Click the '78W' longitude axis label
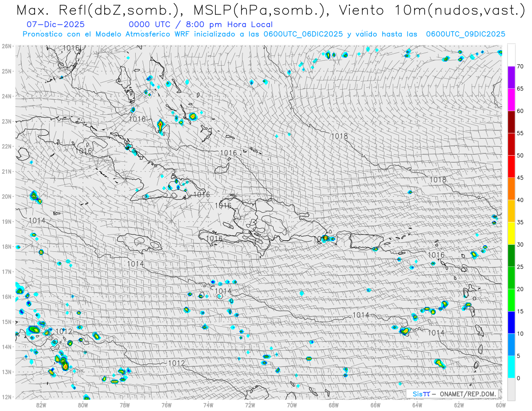Screen dimensions: 532x411 pos(125,405)
